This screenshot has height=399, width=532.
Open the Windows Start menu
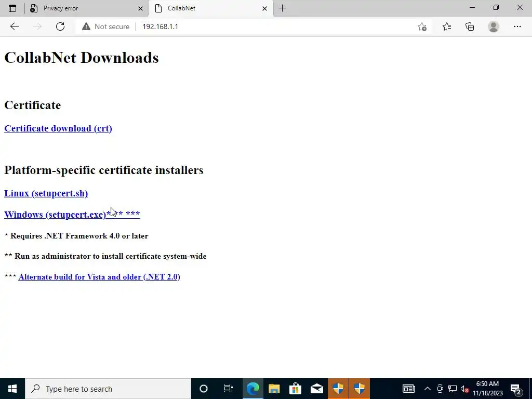(x=12, y=389)
